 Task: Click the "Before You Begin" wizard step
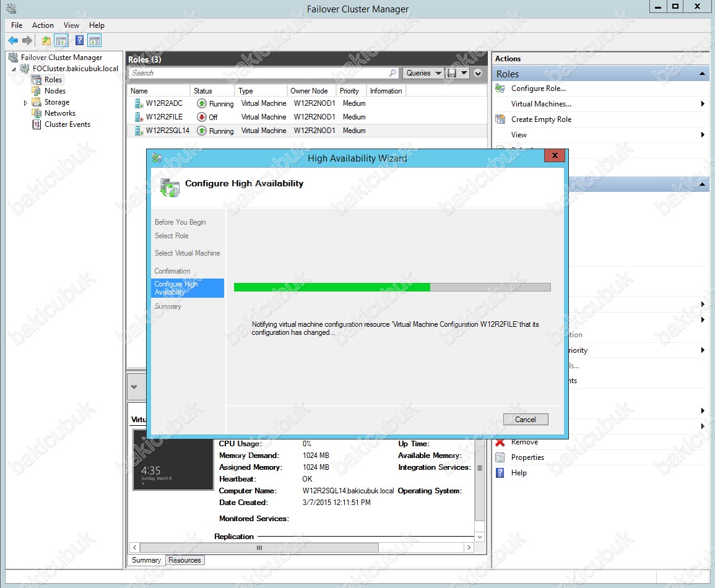point(180,222)
